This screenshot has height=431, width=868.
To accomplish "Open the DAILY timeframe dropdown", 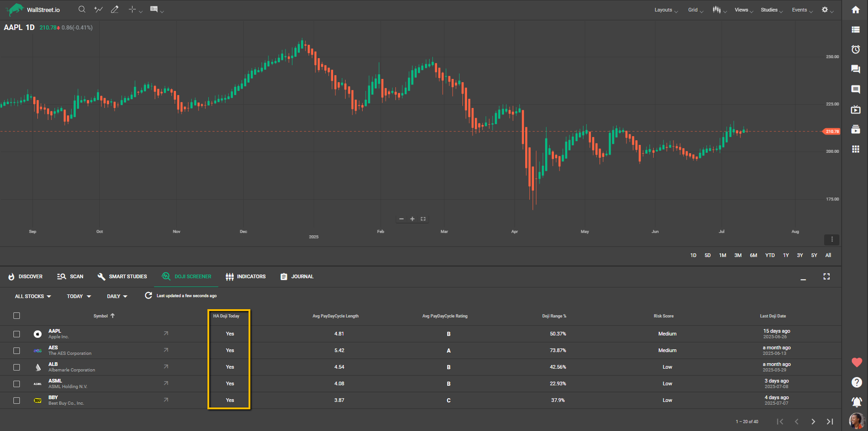I will pyautogui.click(x=117, y=296).
